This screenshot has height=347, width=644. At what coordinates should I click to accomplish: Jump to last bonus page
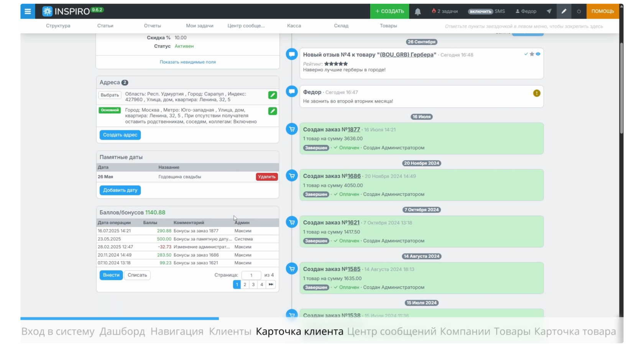tap(271, 284)
